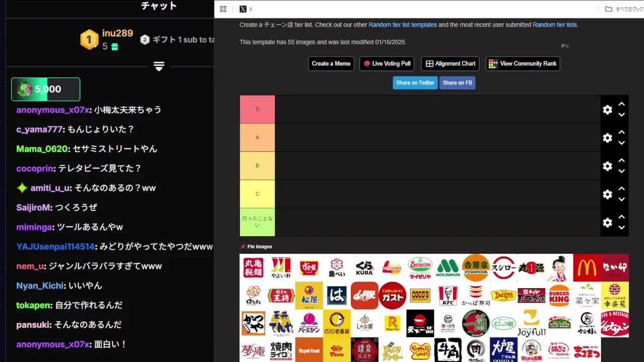Move the B tier row down
The height and width of the screenshot is (362, 644).
(621, 171)
